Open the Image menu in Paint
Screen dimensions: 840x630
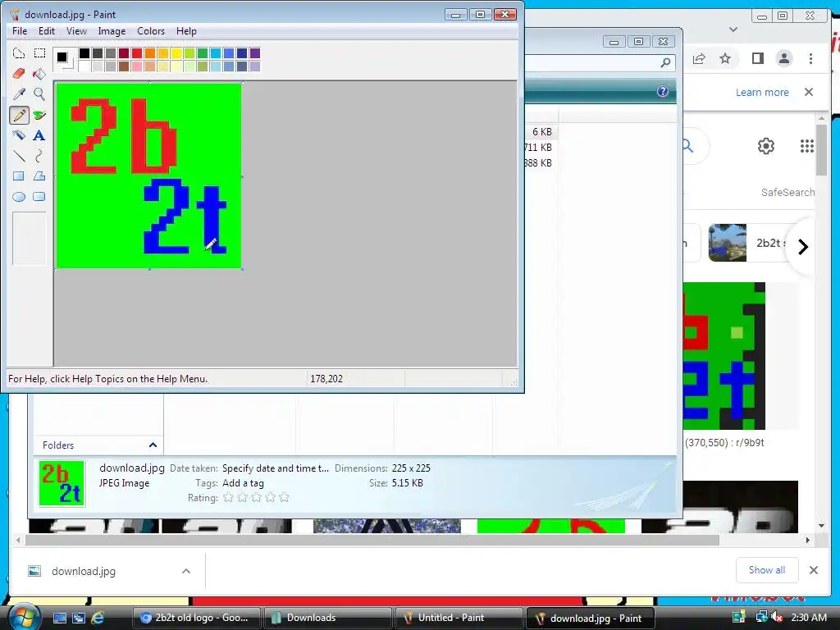[112, 31]
